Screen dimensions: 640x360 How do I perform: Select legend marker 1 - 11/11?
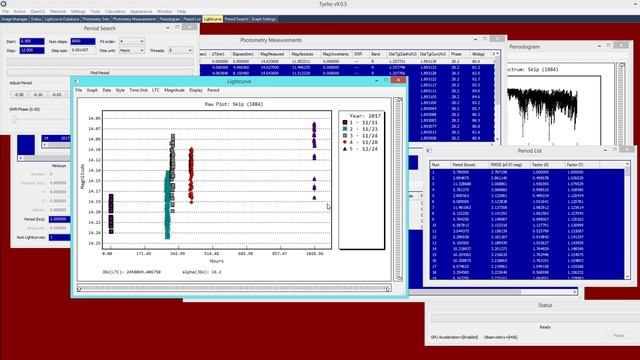click(x=345, y=122)
